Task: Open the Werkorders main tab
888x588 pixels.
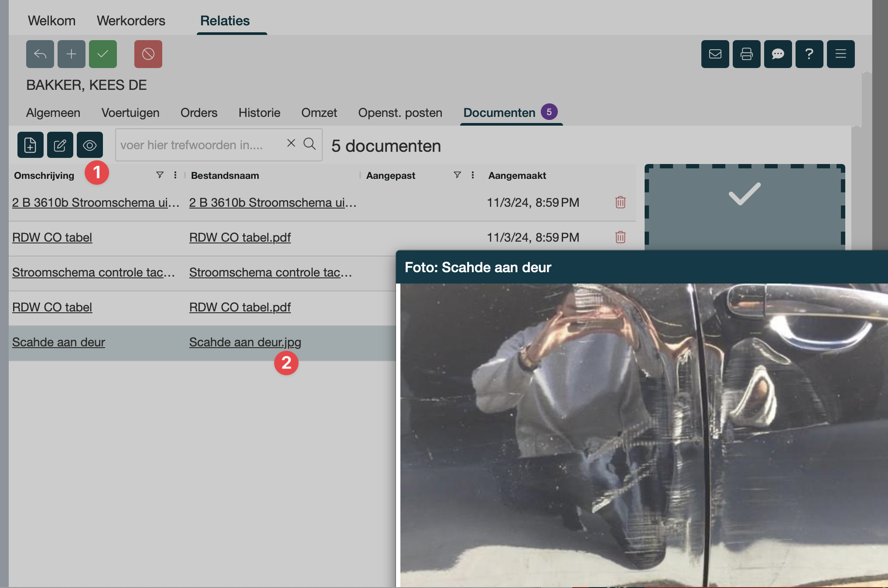Action: (131, 21)
